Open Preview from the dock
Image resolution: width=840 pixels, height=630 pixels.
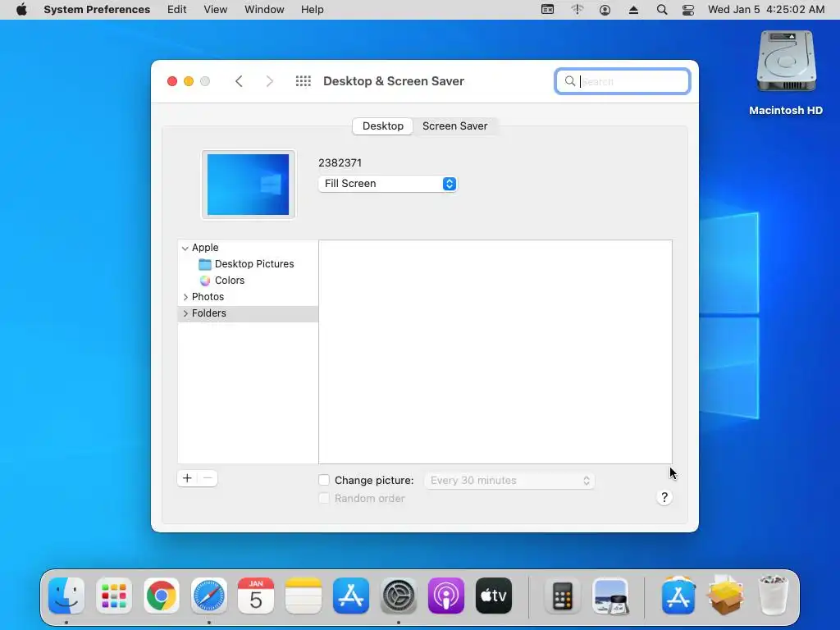click(610, 596)
